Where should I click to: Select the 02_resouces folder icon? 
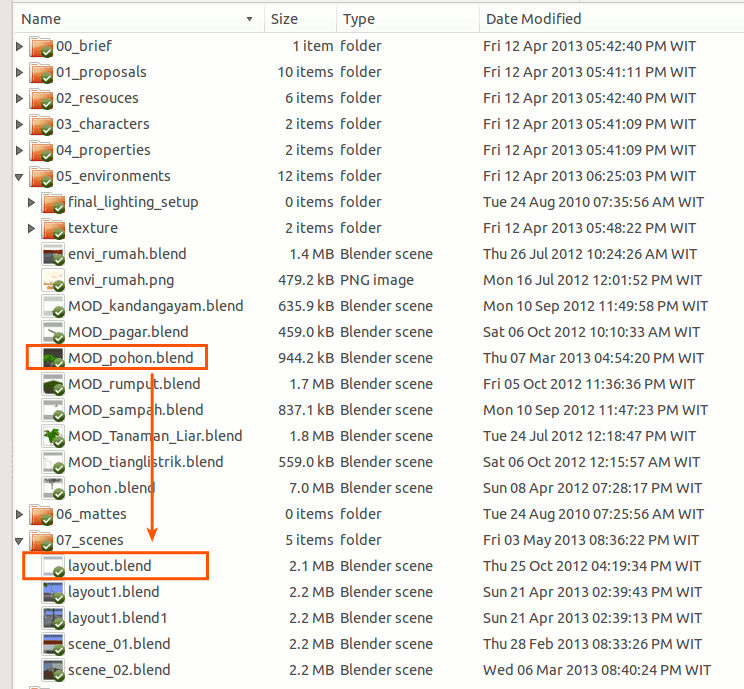[x=41, y=99]
